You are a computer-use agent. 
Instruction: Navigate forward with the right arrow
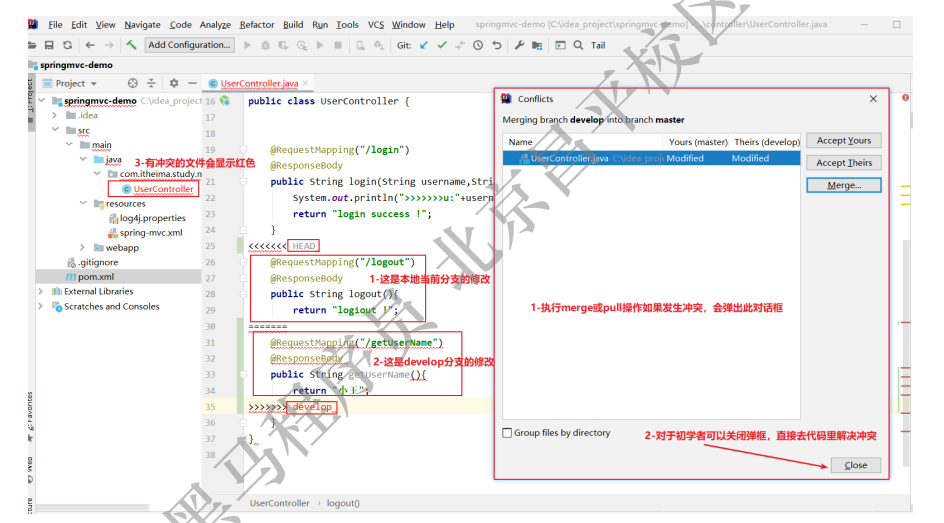[x=108, y=45]
